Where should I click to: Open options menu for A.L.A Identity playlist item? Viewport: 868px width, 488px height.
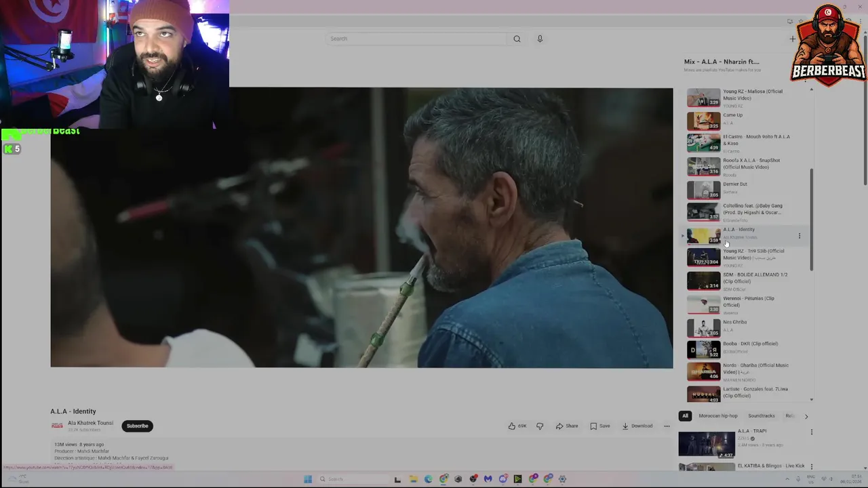click(x=800, y=236)
